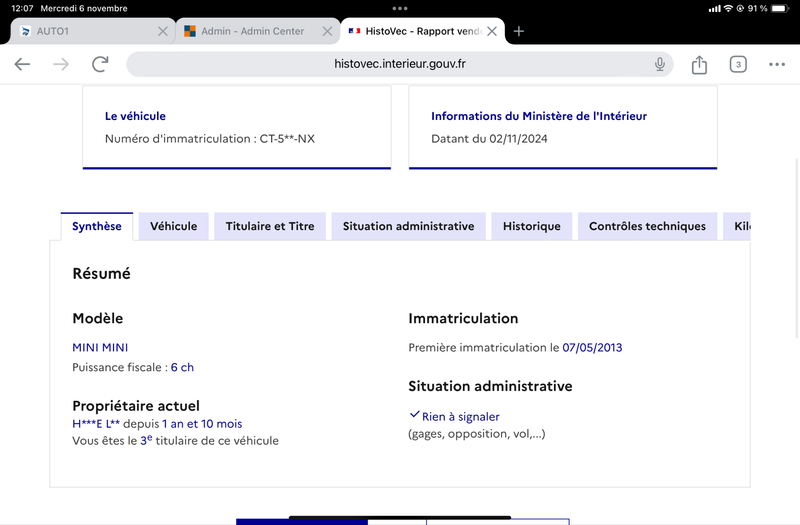Screen dimensions: 800x525
Task: Open the browser three-dot menu
Action: (777, 64)
